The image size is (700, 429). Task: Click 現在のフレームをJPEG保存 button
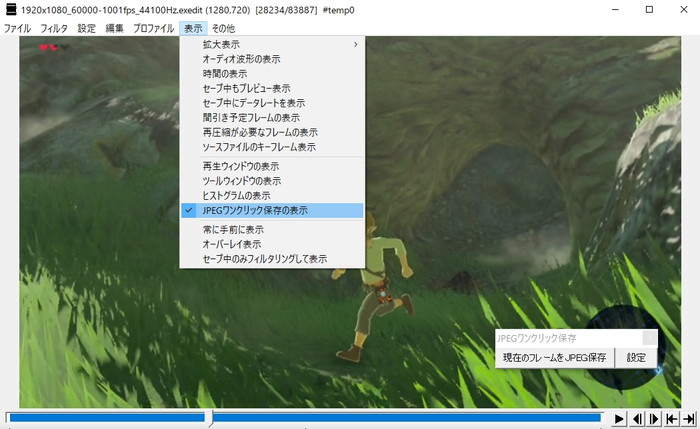click(554, 358)
